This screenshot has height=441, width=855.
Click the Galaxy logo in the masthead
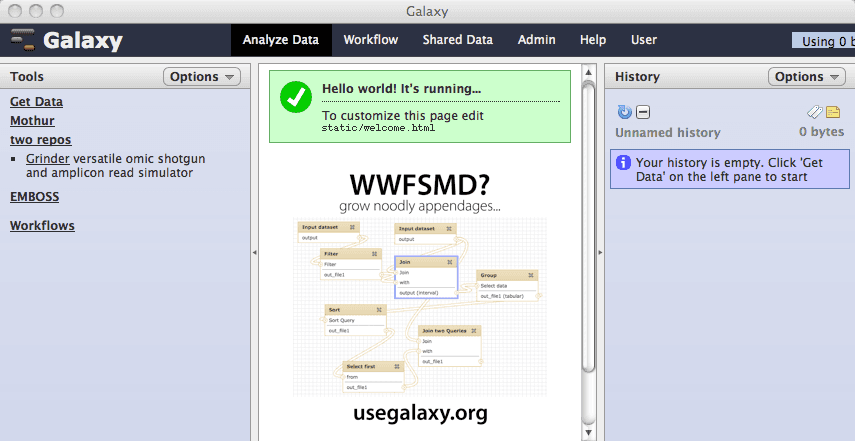pyautogui.click(x=66, y=41)
